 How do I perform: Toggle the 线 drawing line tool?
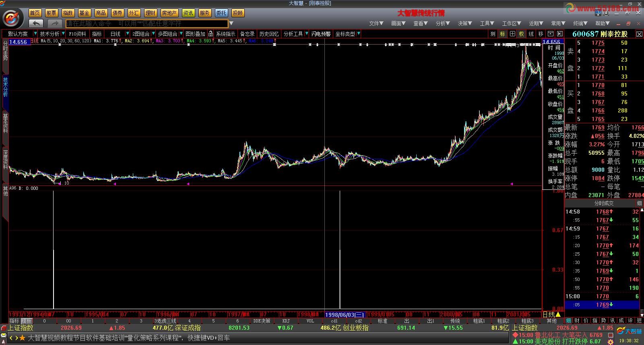click(531, 34)
